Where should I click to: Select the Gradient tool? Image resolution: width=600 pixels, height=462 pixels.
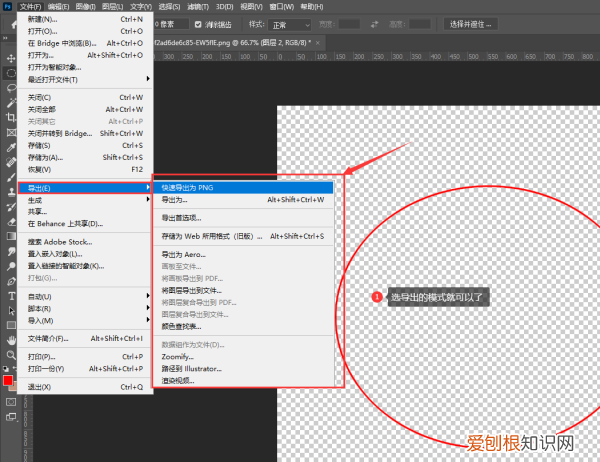point(11,236)
